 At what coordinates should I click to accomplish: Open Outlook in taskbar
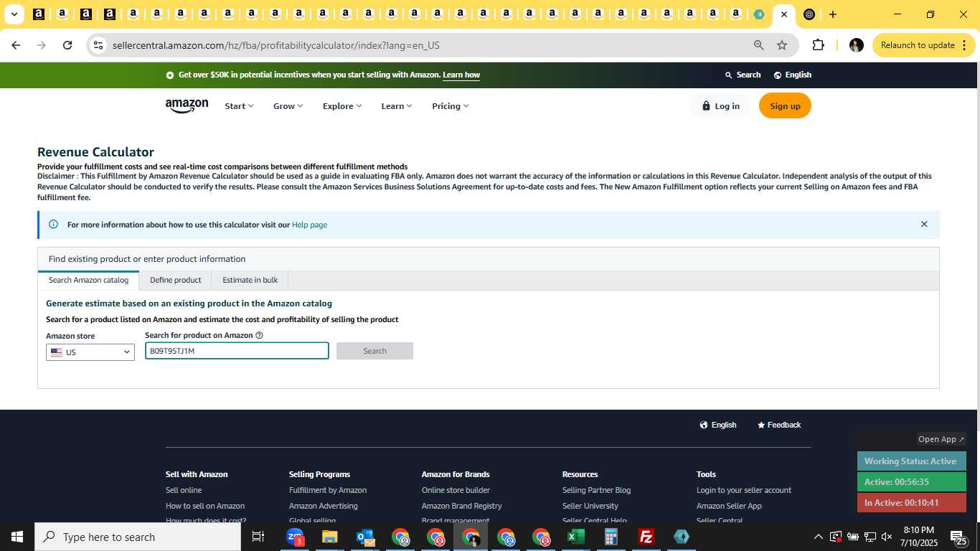click(365, 537)
